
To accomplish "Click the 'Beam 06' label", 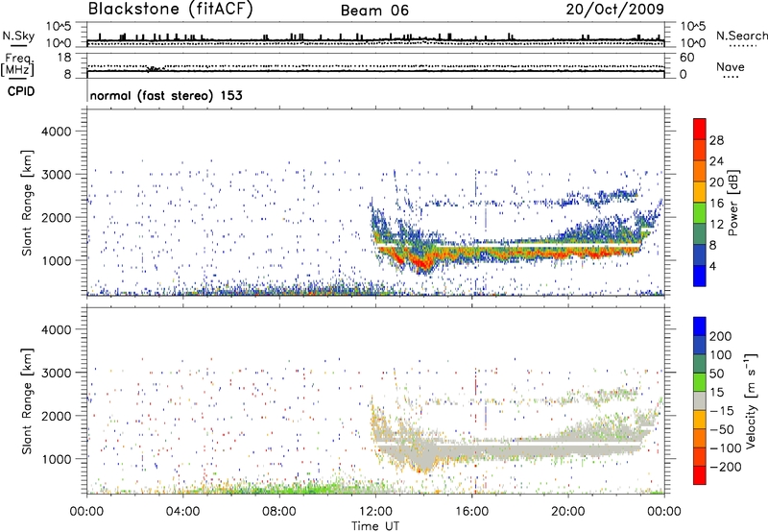I will (x=374, y=11).
